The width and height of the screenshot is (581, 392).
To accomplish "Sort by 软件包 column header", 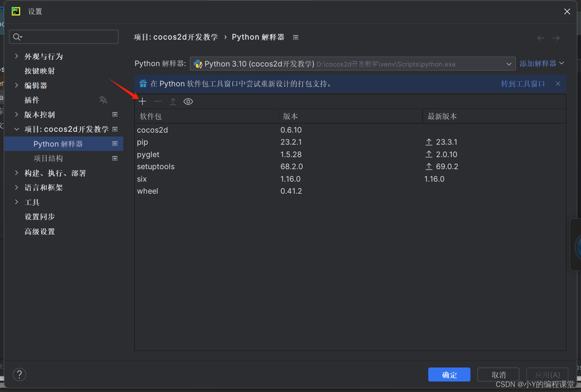I will [x=206, y=116].
